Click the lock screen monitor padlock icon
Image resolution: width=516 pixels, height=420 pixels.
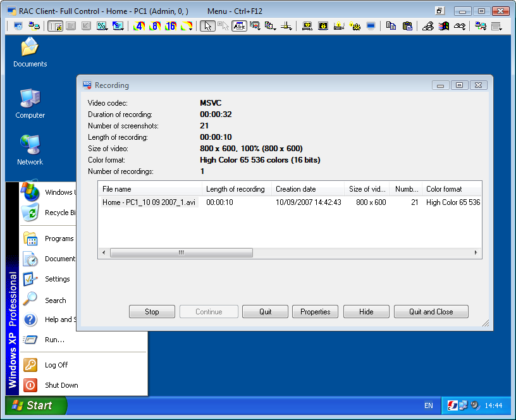(323, 26)
